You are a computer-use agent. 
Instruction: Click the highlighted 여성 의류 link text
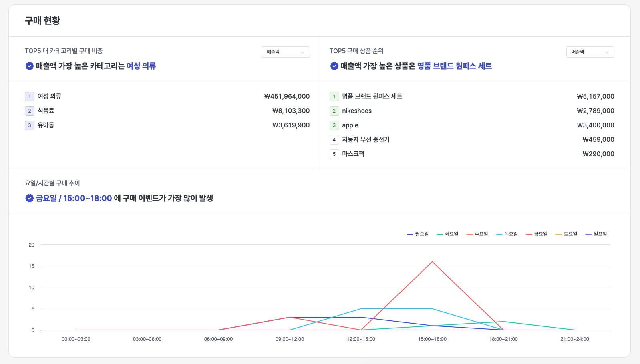[141, 66]
